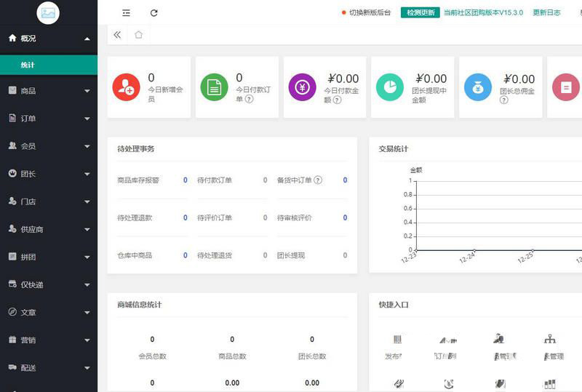The height and width of the screenshot is (392, 582).
Task: Expand the 商品 sidebar menu
Action: click(48, 91)
